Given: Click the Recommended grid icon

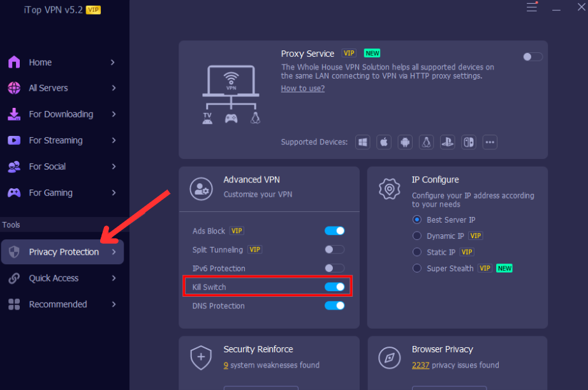Looking at the screenshot, I should pos(14,304).
